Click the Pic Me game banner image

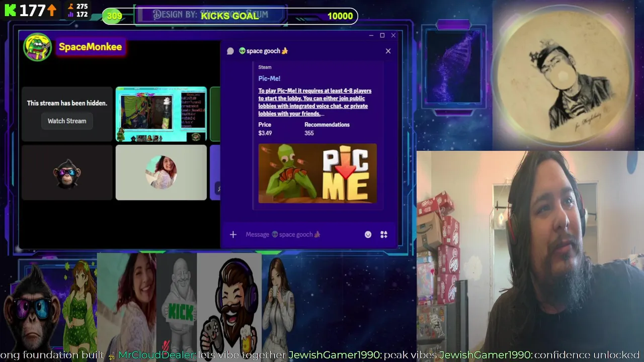(317, 173)
